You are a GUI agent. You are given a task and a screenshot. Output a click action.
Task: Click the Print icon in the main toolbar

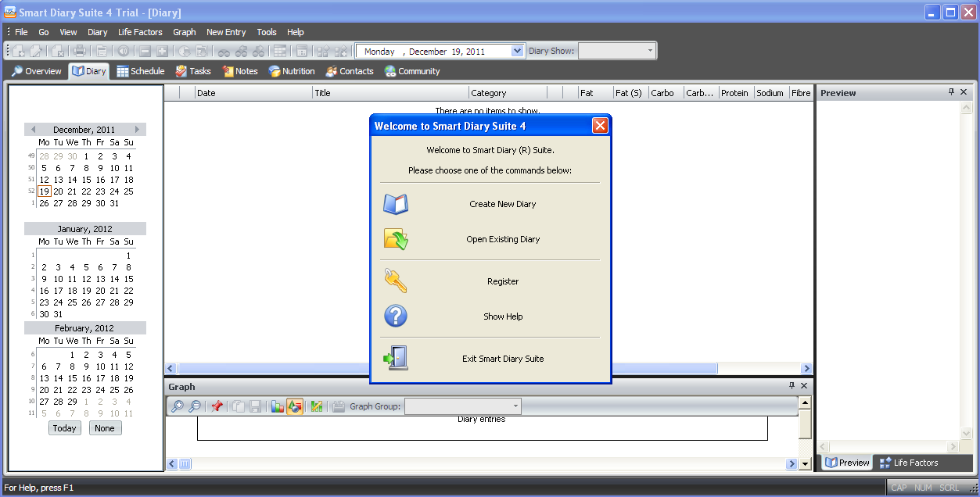(80, 52)
